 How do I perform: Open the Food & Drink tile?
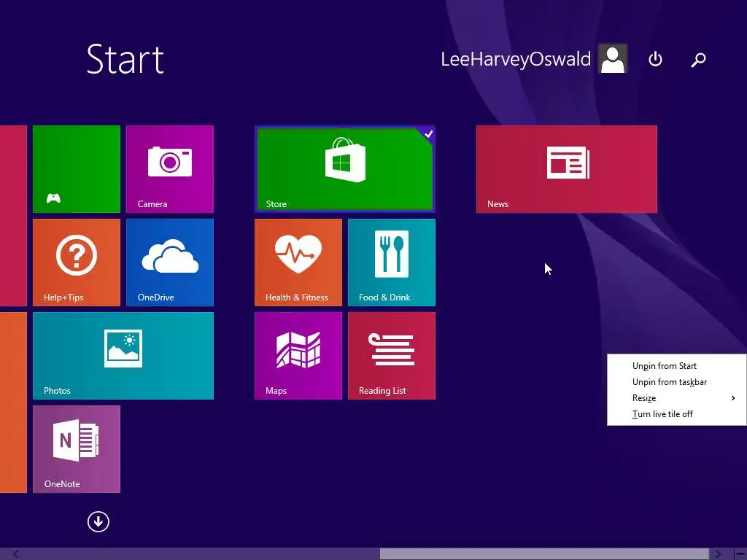392,262
